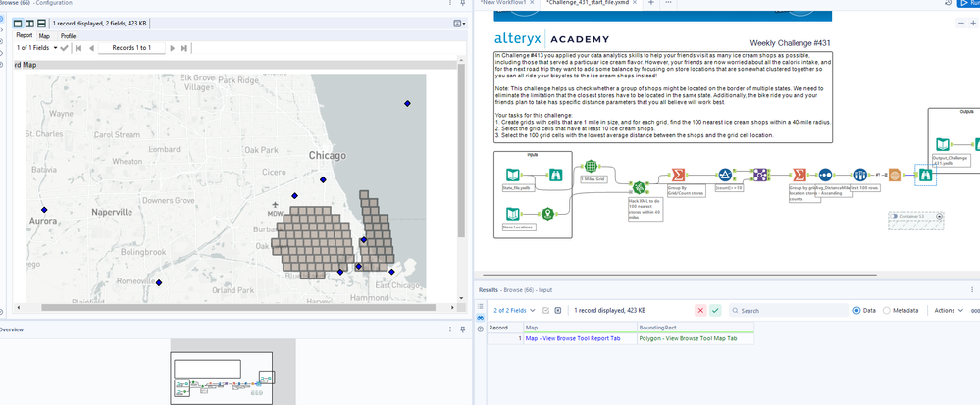The width and height of the screenshot is (980, 405).
Task: Go to the last record page
Action: point(183,48)
